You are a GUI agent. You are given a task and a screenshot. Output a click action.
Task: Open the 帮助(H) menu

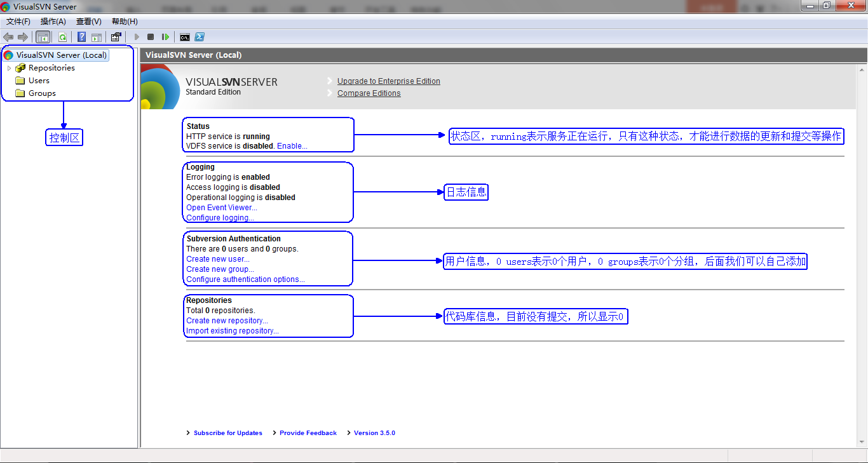click(x=125, y=22)
